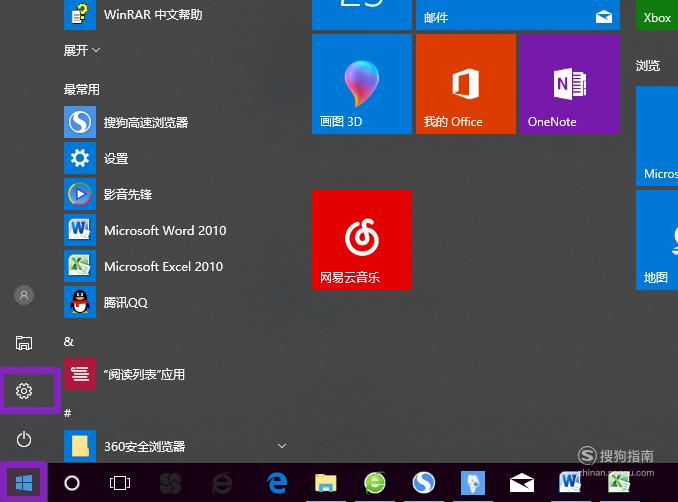This screenshot has width=678, height=502.
Task: Open the Pictures folder icon in the sidebar
Action: click(x=24, y=342)
